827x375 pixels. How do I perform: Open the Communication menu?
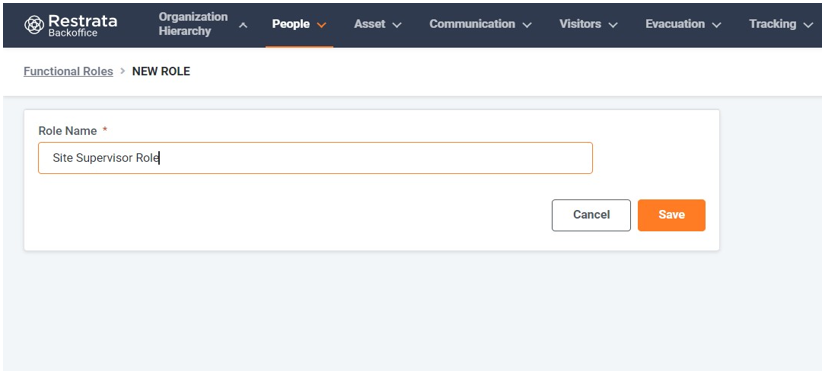coord(472,24)
